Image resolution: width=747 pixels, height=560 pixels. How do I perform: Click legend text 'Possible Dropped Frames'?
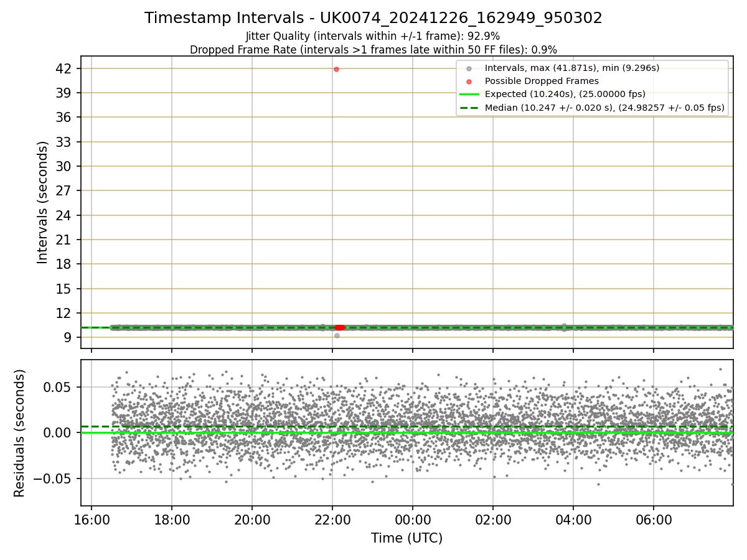point(542,81)
